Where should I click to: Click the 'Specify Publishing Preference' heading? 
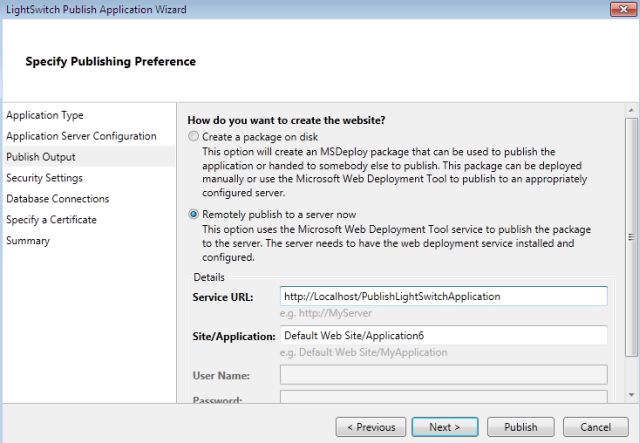coord(111,62)
